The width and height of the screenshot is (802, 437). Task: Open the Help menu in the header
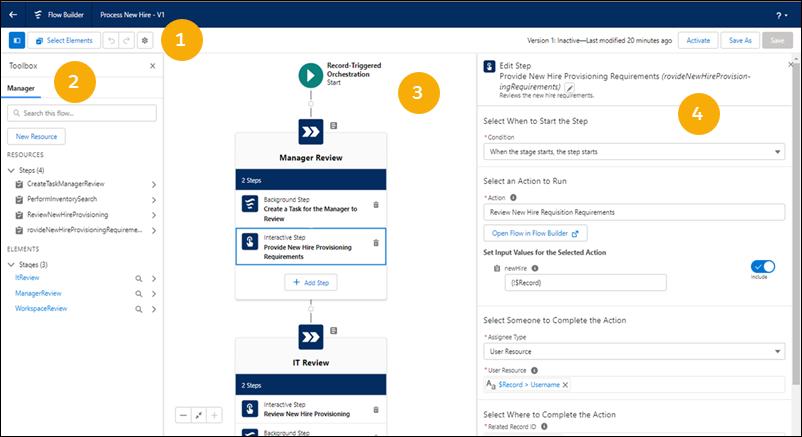(x=782, y=16)
